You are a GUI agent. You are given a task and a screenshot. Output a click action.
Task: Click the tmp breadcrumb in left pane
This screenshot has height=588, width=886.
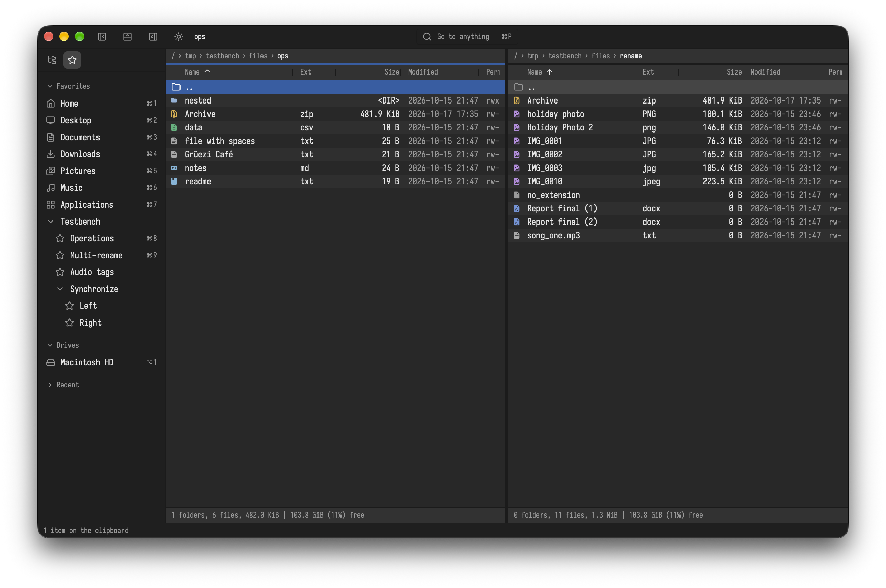190,56
